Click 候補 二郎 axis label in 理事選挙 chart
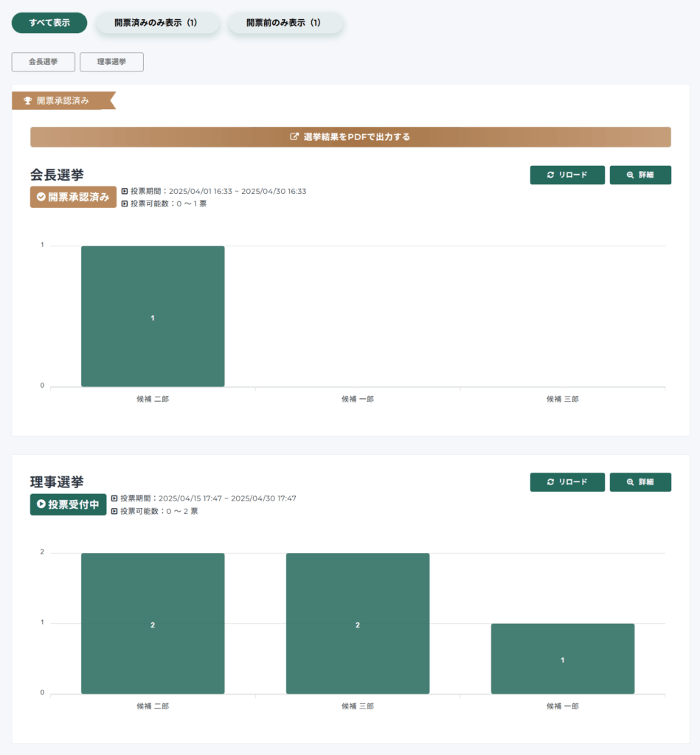Image resolution: width=700 pixels, height=755 pixels. [153, 706]
